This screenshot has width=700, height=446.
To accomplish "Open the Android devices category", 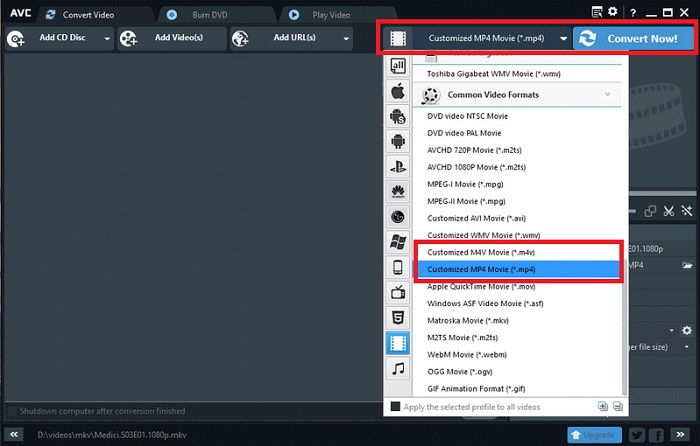I will (x=398, y=142).
